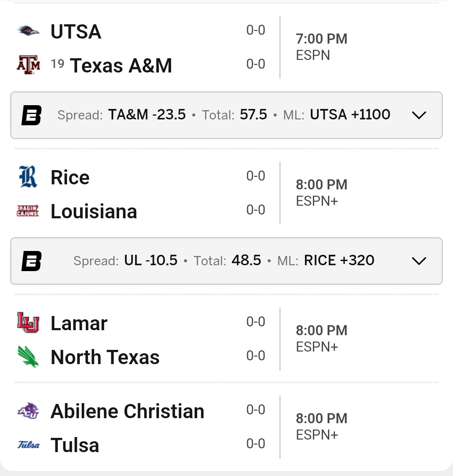Click the Abilene Christian team logo

tap(28, 411)
